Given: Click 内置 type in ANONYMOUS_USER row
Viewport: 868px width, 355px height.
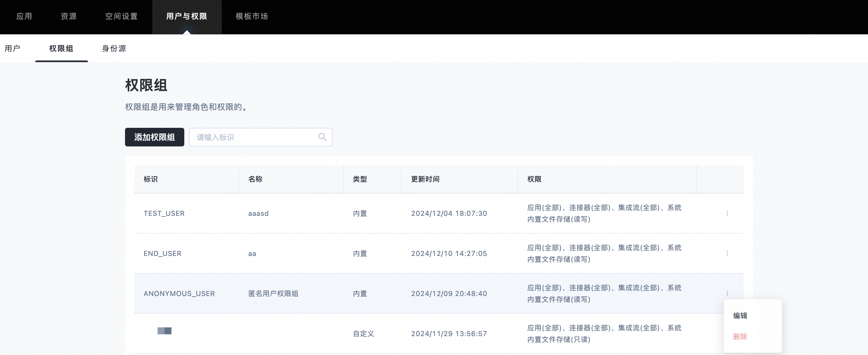Looking at the screenshot, I should [360, 294].
